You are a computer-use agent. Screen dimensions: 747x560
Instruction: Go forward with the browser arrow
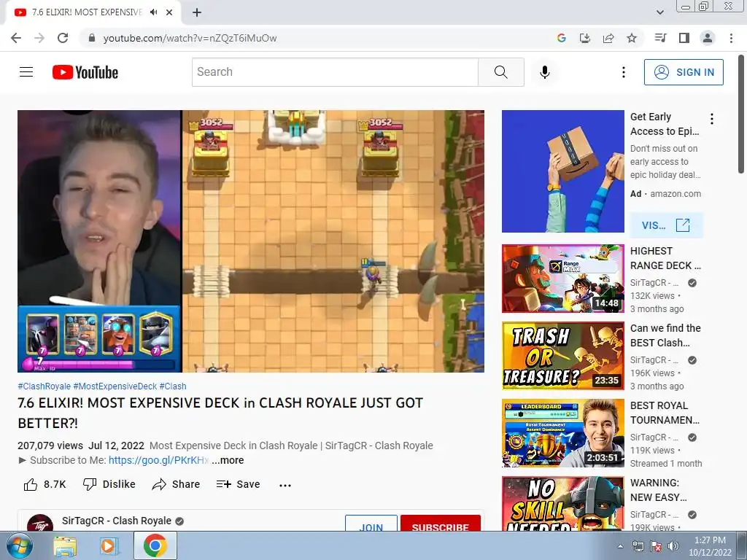tap(39, 38)
